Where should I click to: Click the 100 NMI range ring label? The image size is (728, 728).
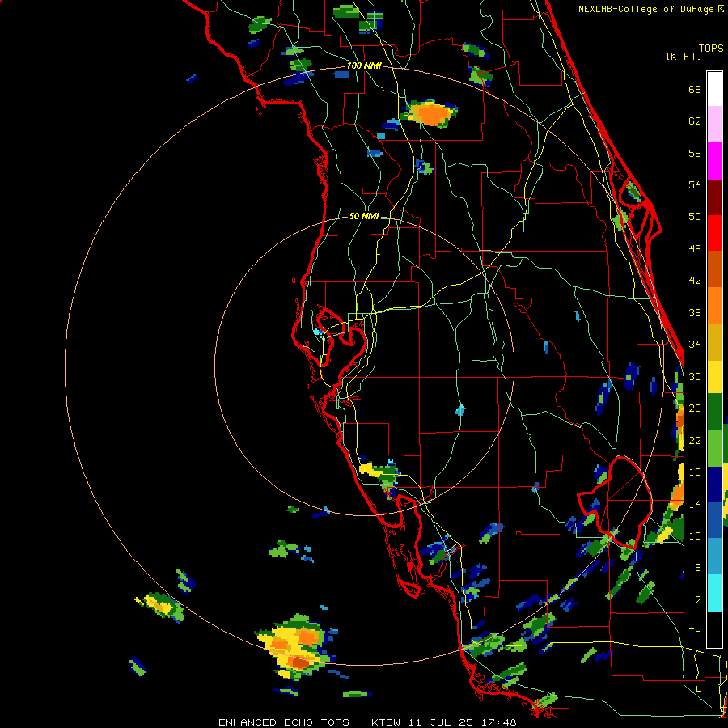[x=364, y=66]
